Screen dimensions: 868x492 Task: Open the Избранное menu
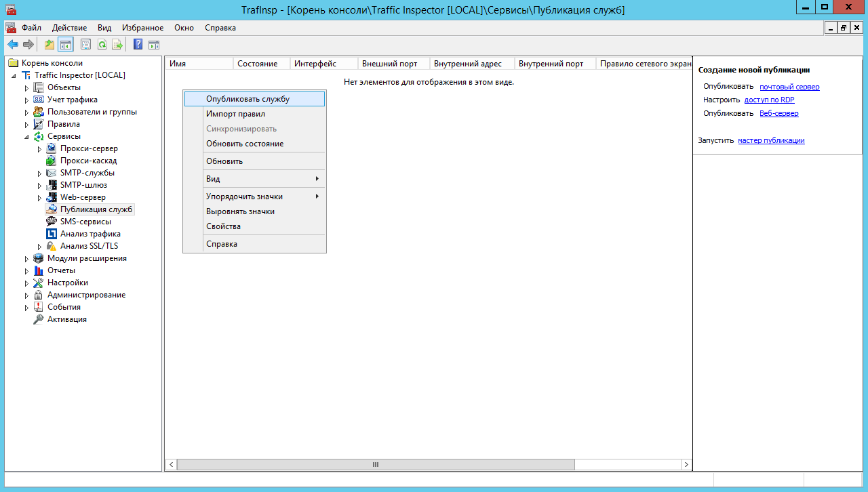(x=143, y=28)
